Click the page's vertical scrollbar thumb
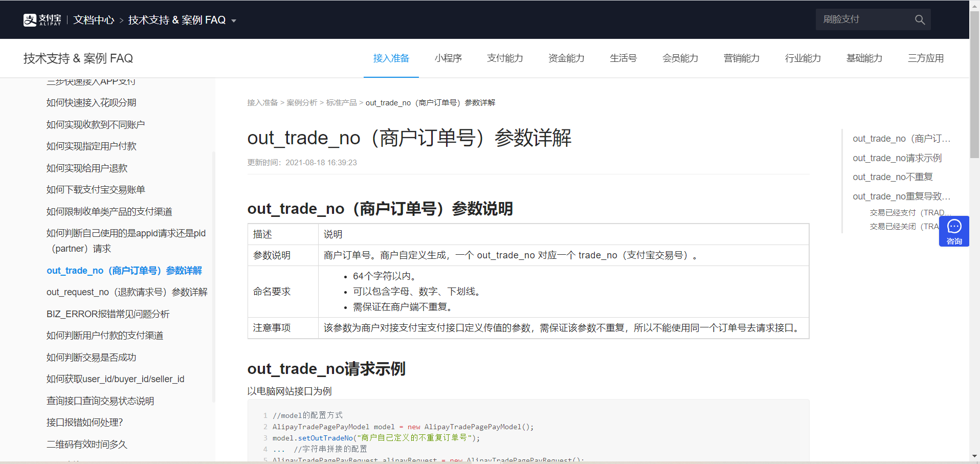980x464 pixels. click(974, 84)
